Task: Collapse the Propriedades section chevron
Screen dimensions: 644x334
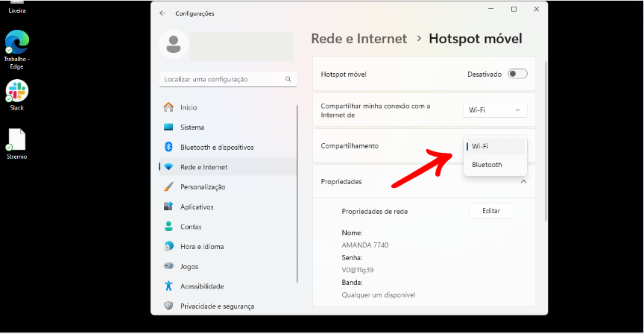Action: [523, 181]
